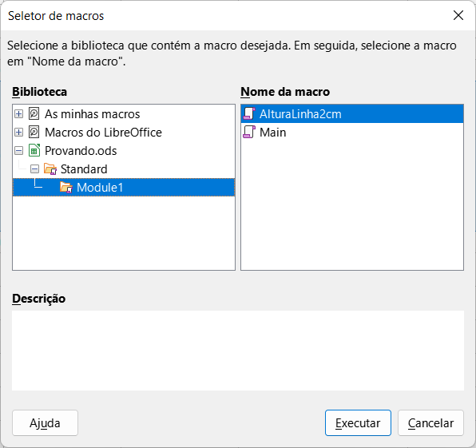Click the Standard library folder icon
This screenshot has width=476, height=448.
[x=50, y=168]
